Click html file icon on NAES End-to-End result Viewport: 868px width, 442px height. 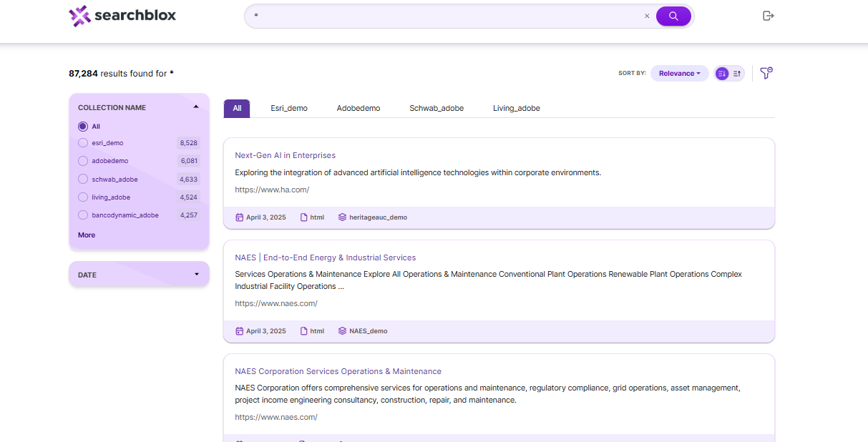303,331
